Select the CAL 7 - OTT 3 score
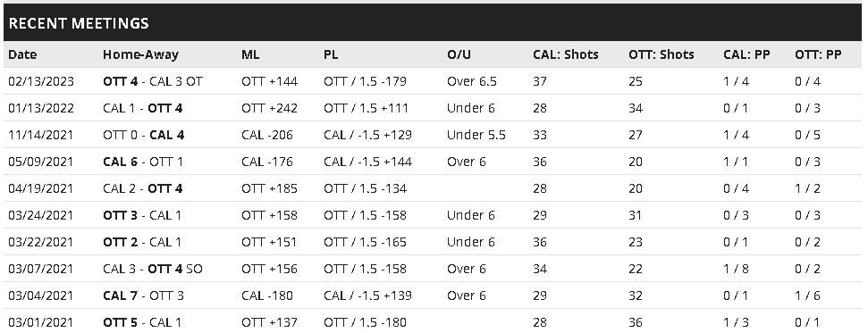Image resolution: width=868 pixels, height=333 pixels. [x=143, y=296]
